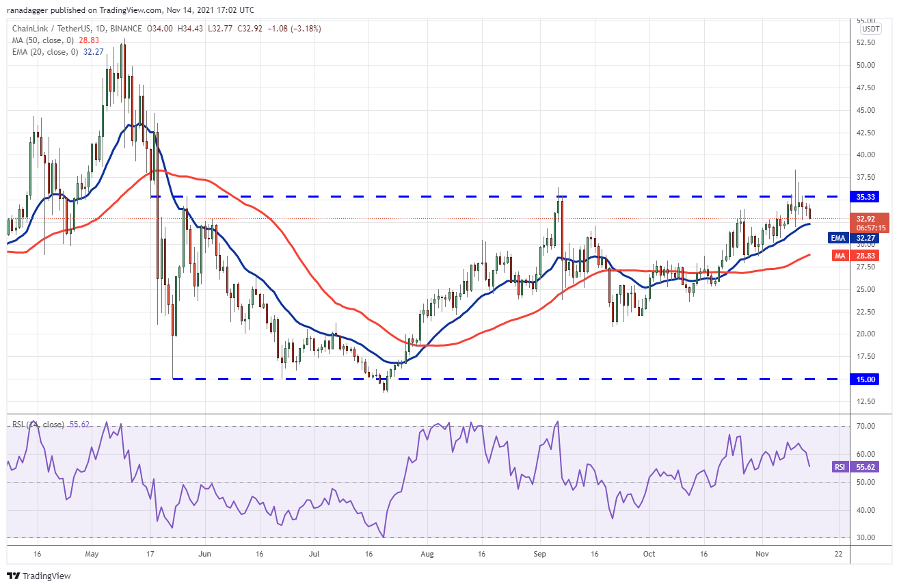Click the TradingView logo icon
This screenshot has height=588, width=899.
14,576
